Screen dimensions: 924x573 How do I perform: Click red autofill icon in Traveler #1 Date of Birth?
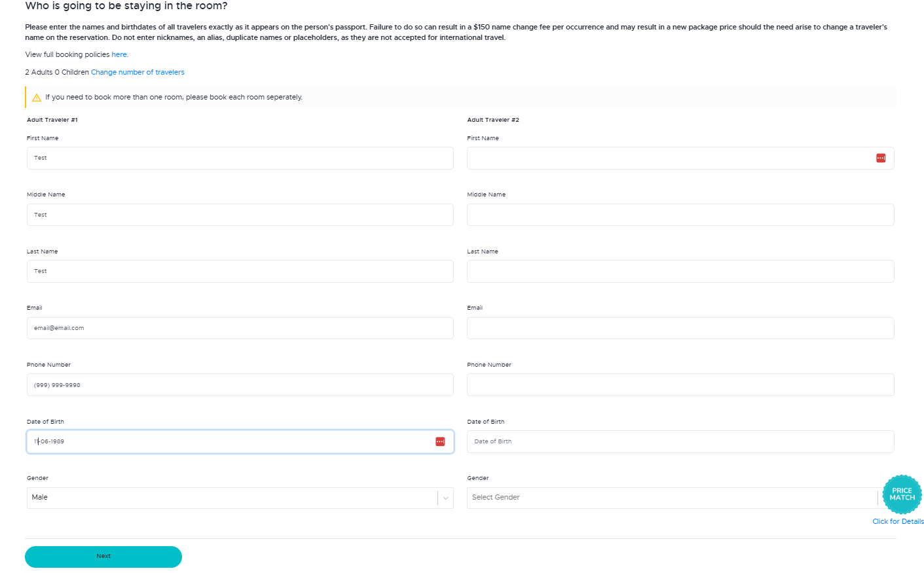coord(440,441)
